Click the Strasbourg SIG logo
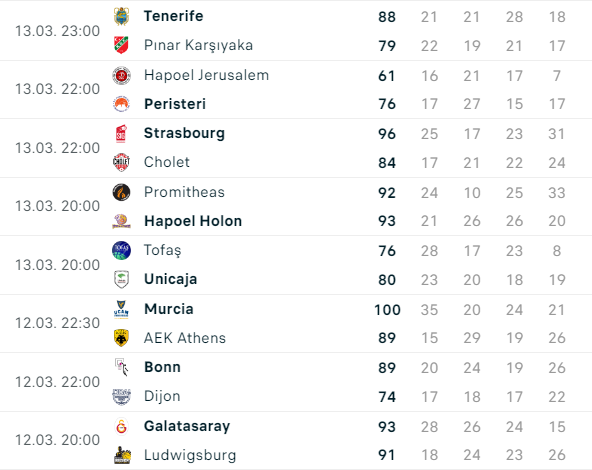The height and width of the screenshot is (470, 592). click(x=121, y=134)
